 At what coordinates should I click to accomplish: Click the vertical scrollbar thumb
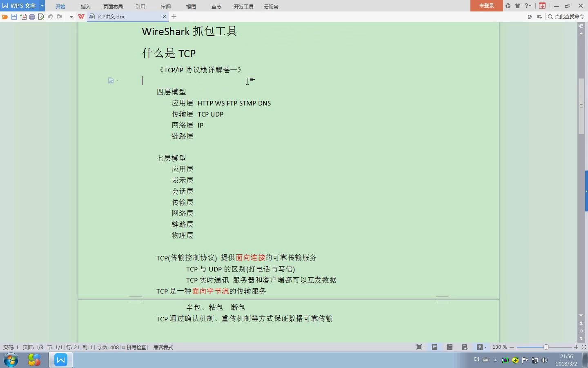581,106
